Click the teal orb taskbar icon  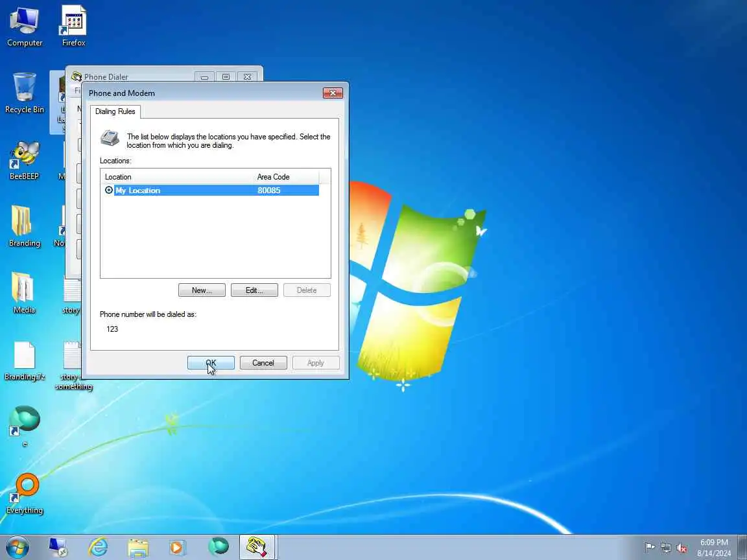(218, 547)
